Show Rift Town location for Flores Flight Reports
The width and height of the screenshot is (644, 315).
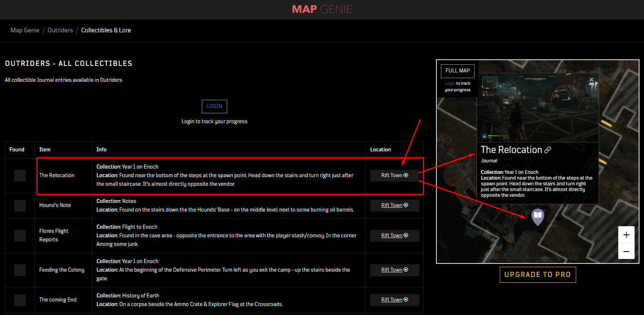click(395, 236)
